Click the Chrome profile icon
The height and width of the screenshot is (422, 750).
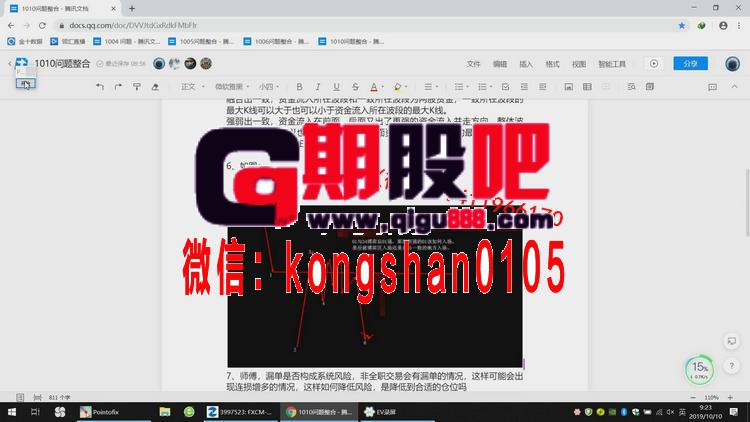723,25
